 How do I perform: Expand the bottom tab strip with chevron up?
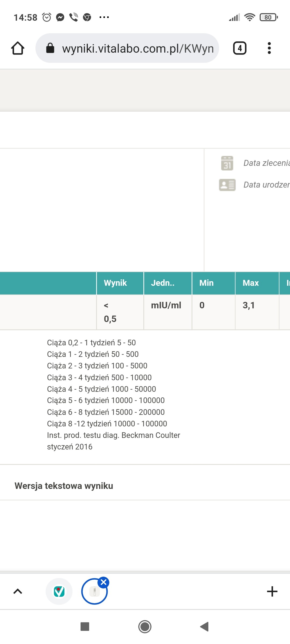pyautogui.click(x=18, y=591)
